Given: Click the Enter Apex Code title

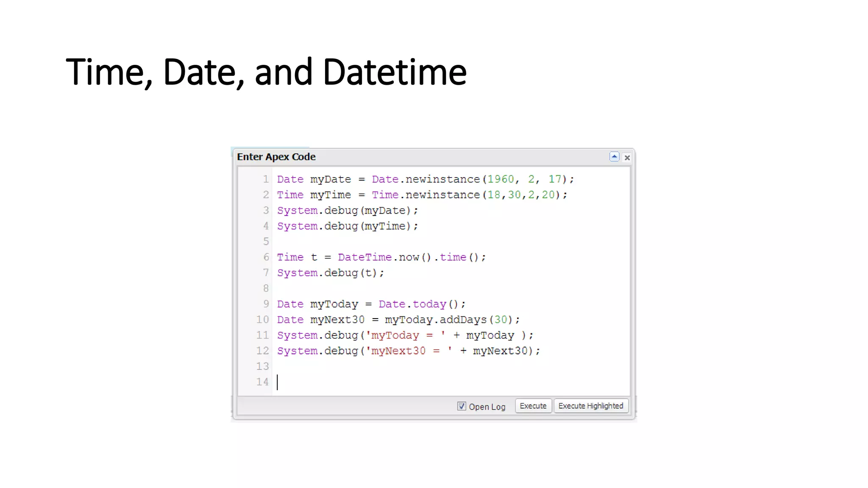Looking at the screenshot, I should click(x=276, y=157).
